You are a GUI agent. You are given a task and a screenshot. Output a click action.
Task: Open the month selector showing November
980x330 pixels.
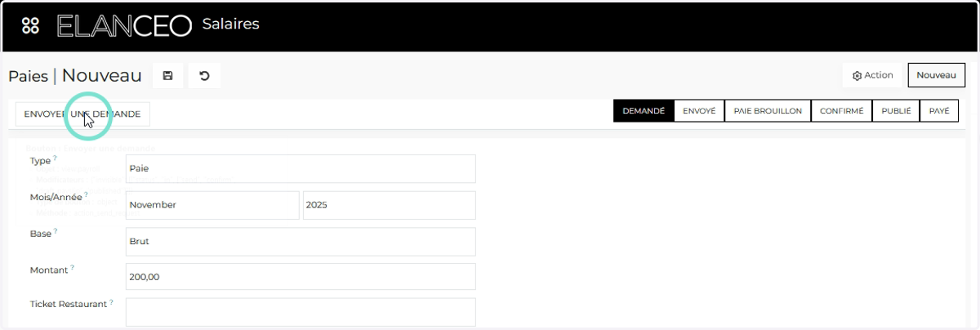(212, 205)
